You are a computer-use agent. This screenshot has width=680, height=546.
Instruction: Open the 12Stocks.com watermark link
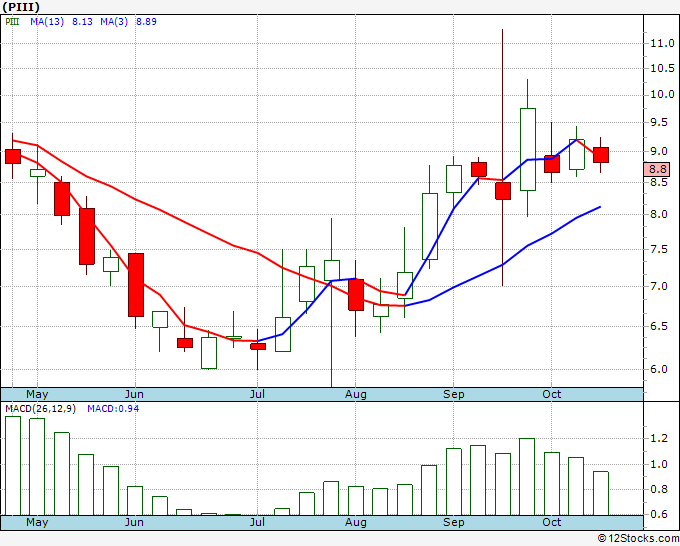click(637, 537)
